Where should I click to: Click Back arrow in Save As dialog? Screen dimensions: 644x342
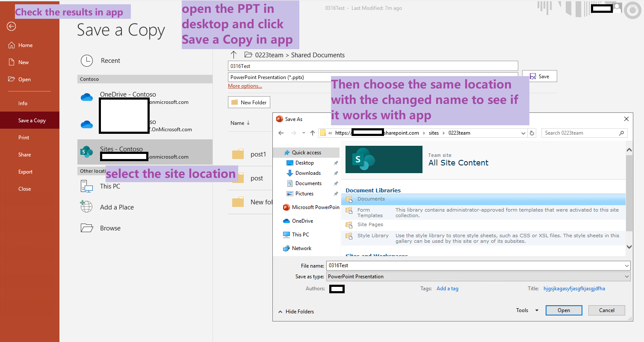click(x=281, y=133)
